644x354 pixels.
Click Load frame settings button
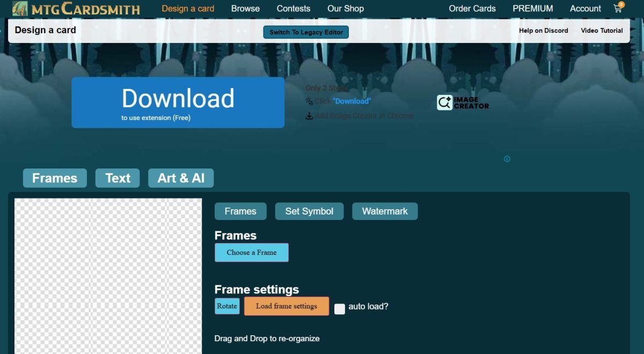click(x=287, y=306)
